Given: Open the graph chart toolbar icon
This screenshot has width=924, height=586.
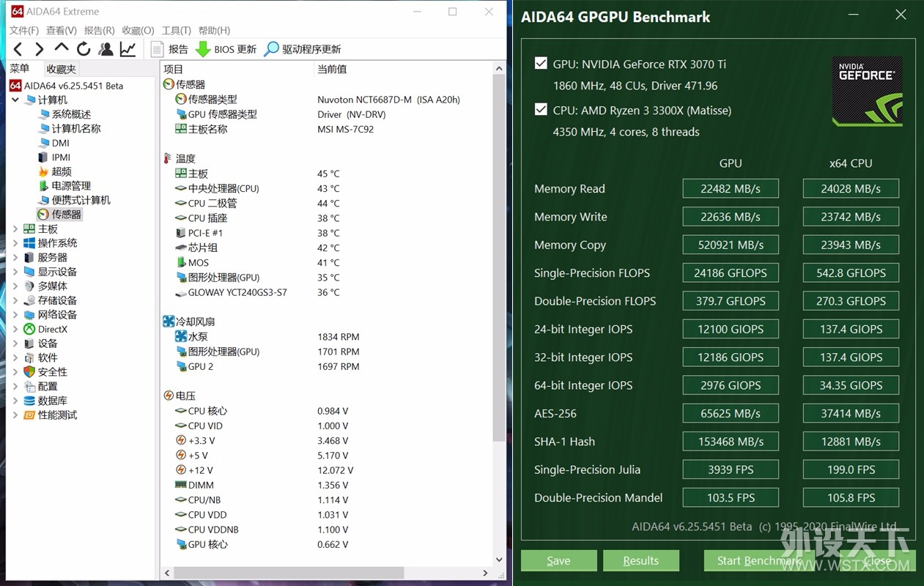Looking at the screenshot, I should (x=127, y=49).
